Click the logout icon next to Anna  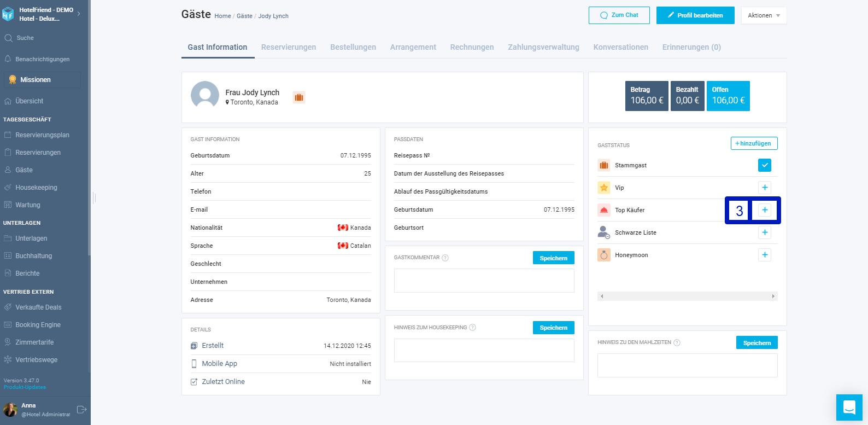tap(82, 410)
